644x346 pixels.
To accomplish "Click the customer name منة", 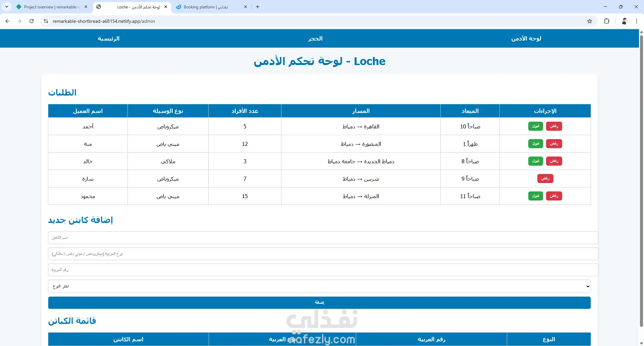I will coord(88,144).
